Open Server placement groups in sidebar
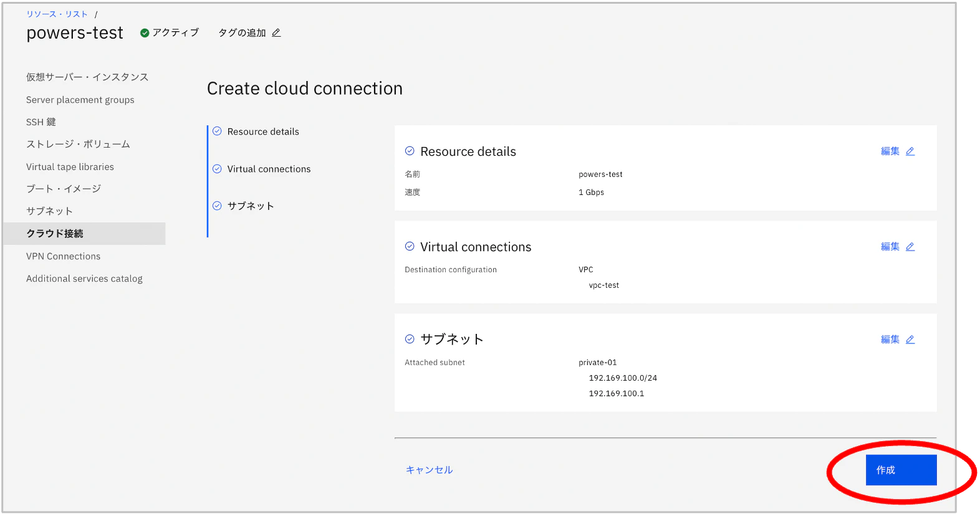980x514 pixels. (80, 100)
